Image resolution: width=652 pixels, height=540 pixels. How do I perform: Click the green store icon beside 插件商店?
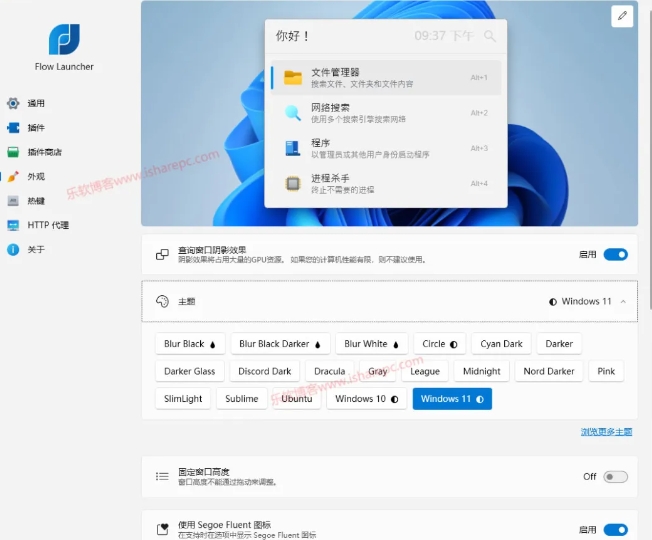point(13,152)
